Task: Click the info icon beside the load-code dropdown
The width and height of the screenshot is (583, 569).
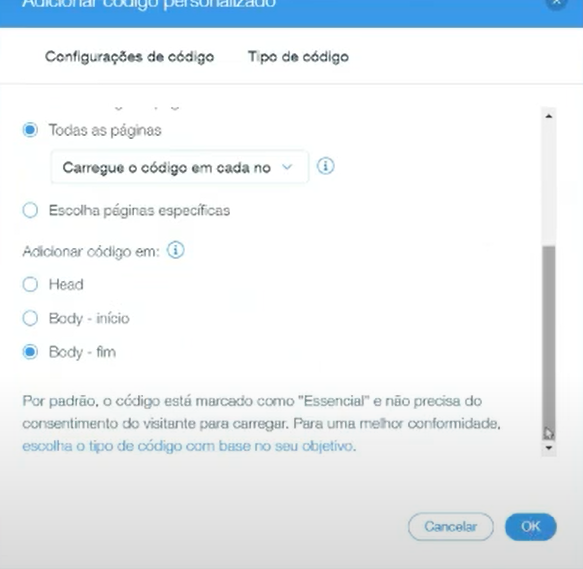Action: tap(325, 166)
